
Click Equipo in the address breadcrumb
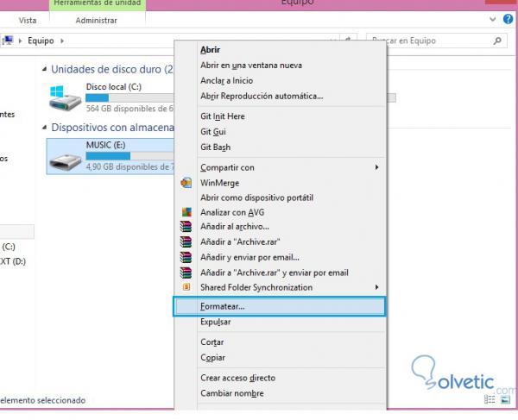(x=41, y=41)
